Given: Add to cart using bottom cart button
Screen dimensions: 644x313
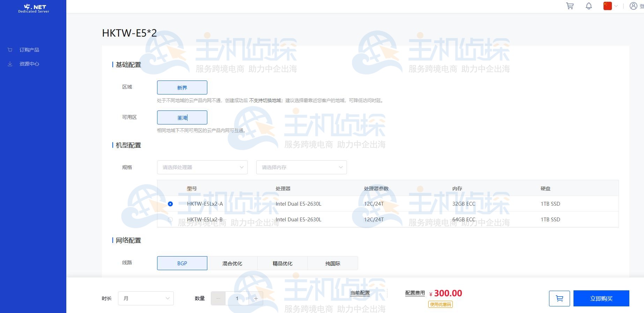Looking at the screenshot, I should tap(559, 298).
